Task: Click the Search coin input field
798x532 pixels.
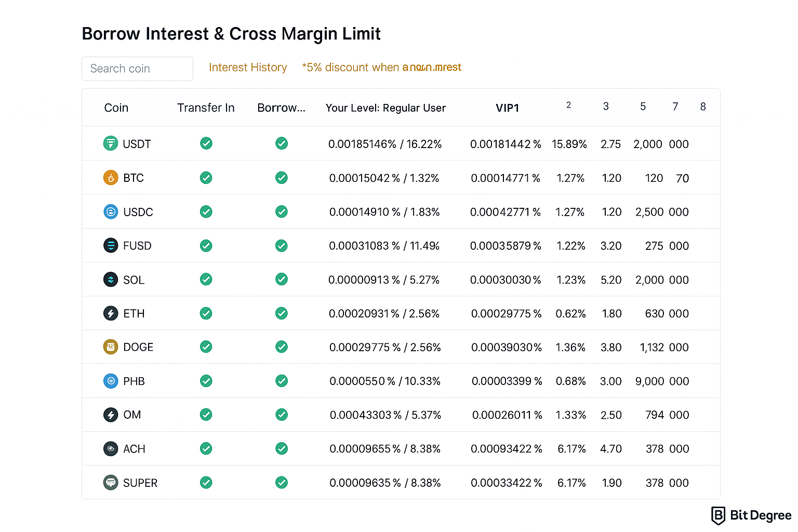Action: (137, 69)
